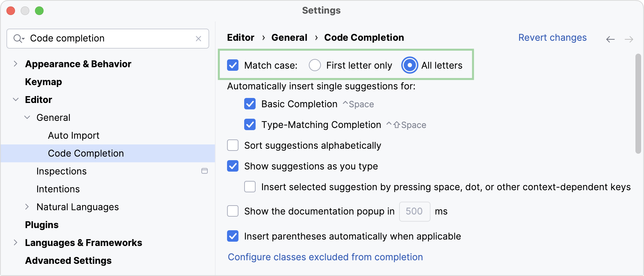
Task: Open the Keymap settings page
Action: [44, 82]
